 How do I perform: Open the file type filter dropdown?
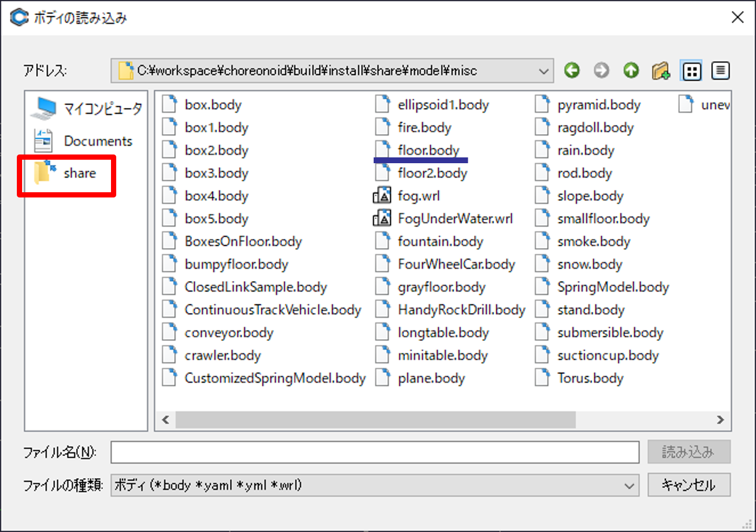[x=628, y=485]
